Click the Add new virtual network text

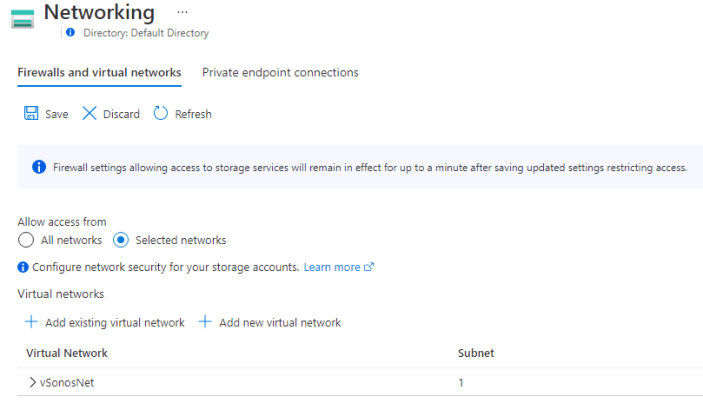tap(280, 323)
